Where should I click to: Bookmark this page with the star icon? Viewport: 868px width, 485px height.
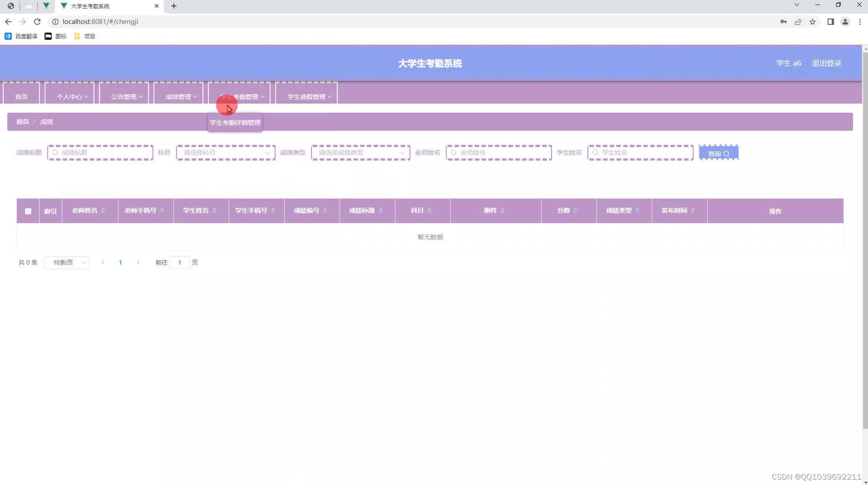812,22
